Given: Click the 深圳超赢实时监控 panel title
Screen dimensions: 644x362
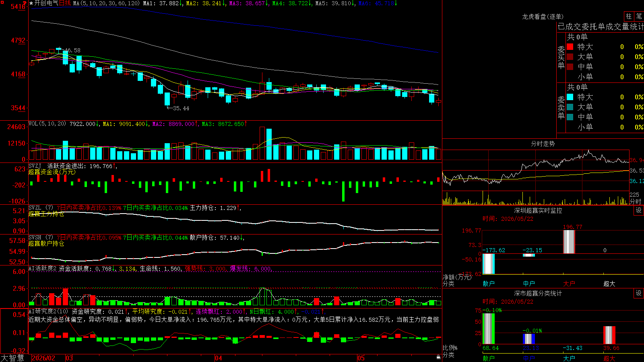Looking at the screenshot, I should [x=538, y=210].
